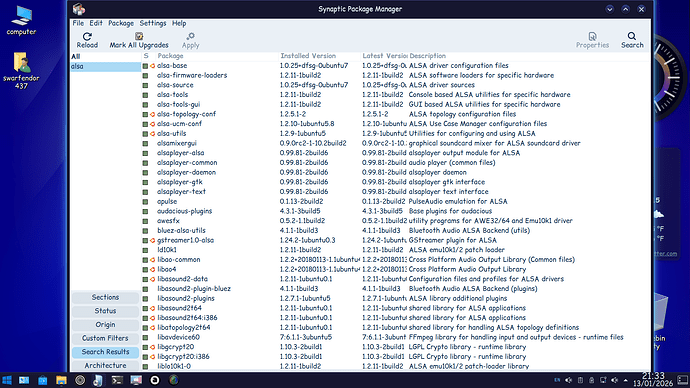Switch to Custom Filters view
This screenshot has height=388, width=690.
[x=105, y=338]
